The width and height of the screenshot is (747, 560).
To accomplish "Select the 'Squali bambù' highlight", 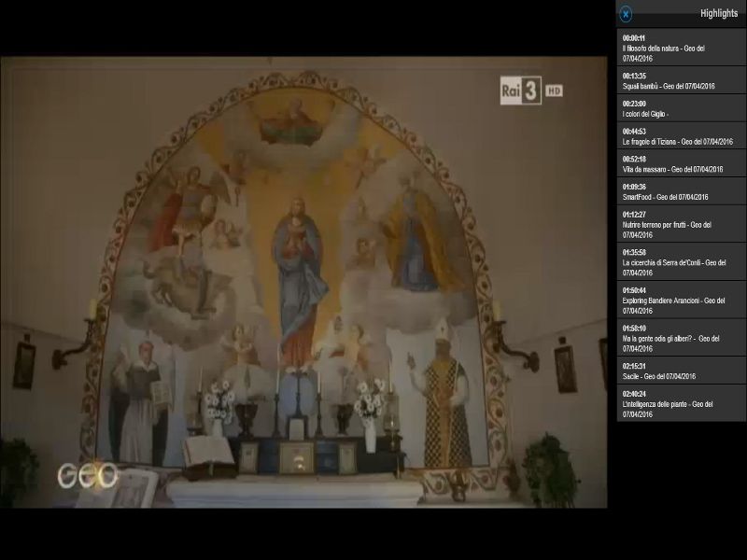I will tap(682, 80).
